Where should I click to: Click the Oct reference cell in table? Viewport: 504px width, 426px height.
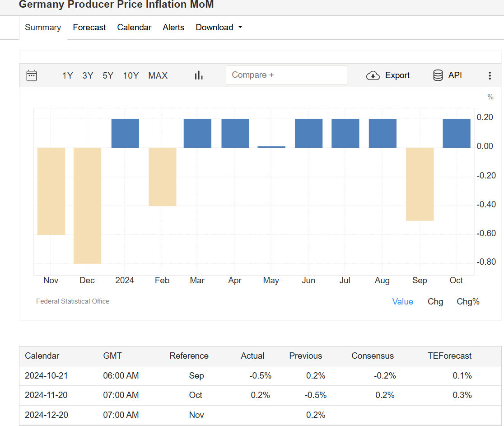(196, 395)
